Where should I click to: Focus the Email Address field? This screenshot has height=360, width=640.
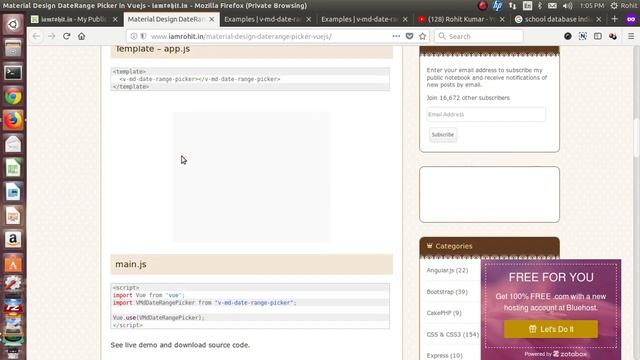[486, 114]
